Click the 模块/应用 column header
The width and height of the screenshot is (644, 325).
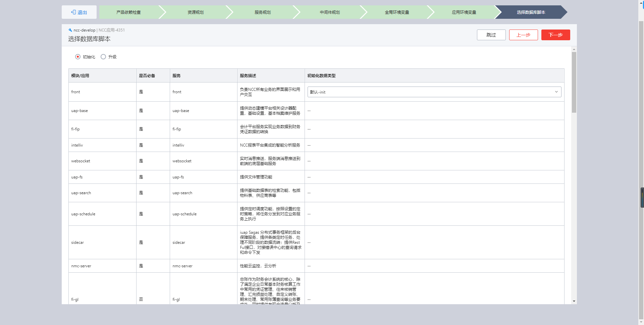(102, 75)
